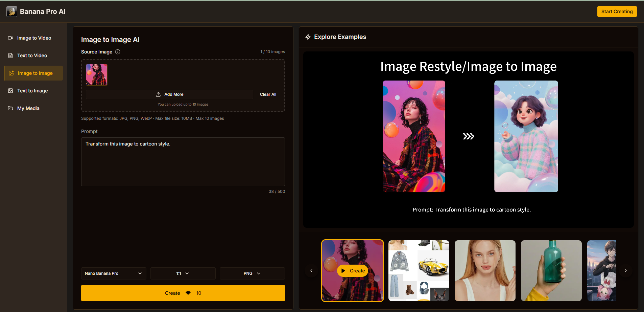Open the 1:1 aspect ratio dropdown
This screenshot has height=312, width=644.
(x=183, y=273)
